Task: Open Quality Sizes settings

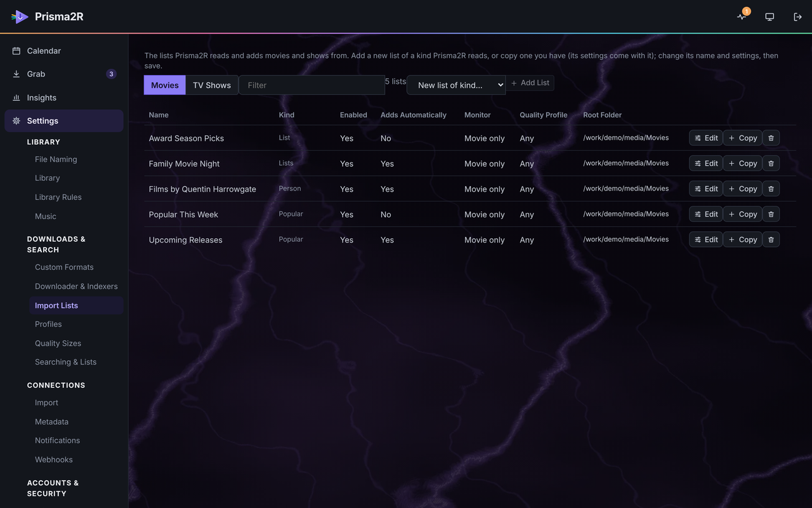Action: pyautogui.click(x=76, y=344)
